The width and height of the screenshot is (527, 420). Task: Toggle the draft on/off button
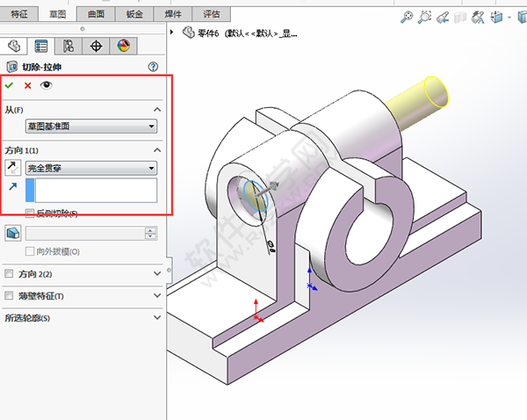[x=13, y=233]
